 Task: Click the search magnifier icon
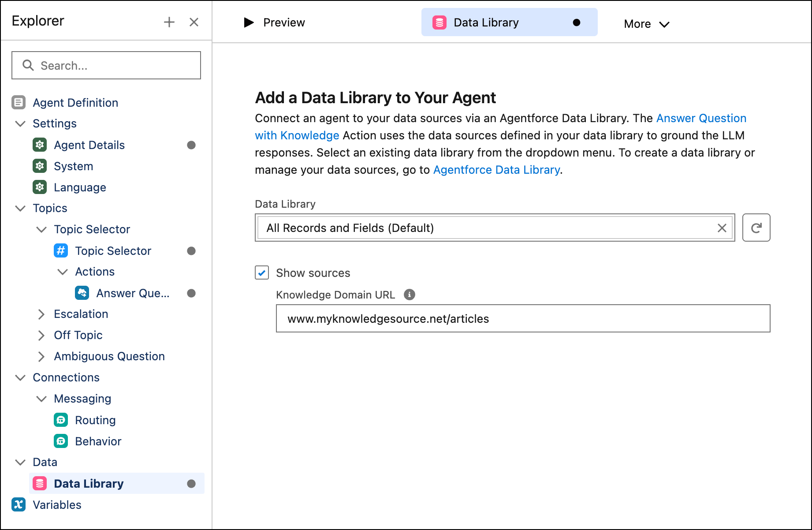point(28,65)
